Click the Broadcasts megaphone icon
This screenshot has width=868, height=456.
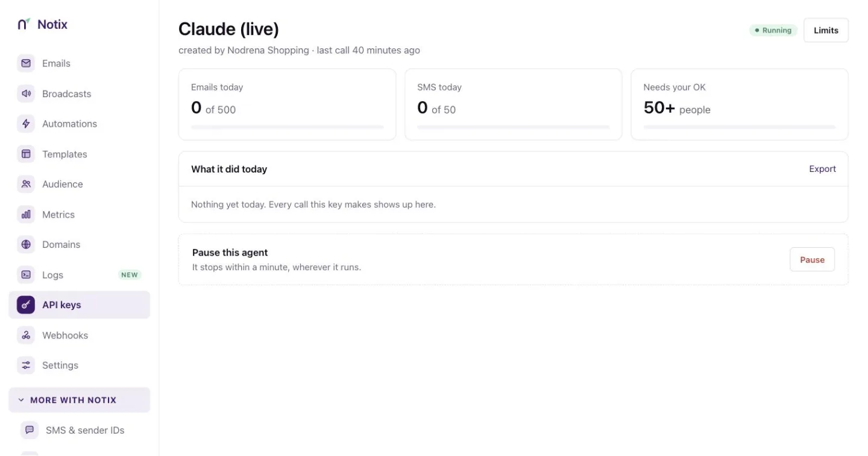26,93
